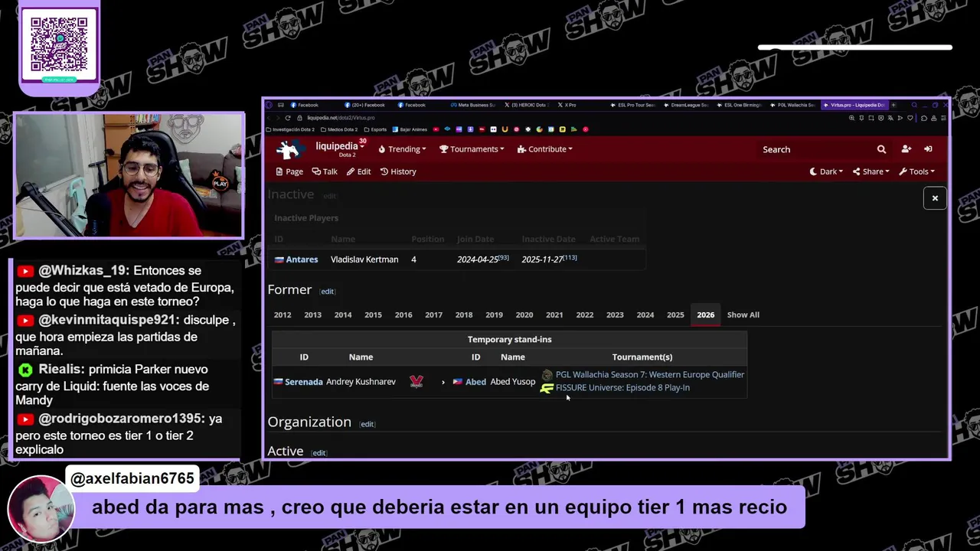980x551 pixels.
Task: Click the flag next to Serenada
Action: [x=279, y=382]
